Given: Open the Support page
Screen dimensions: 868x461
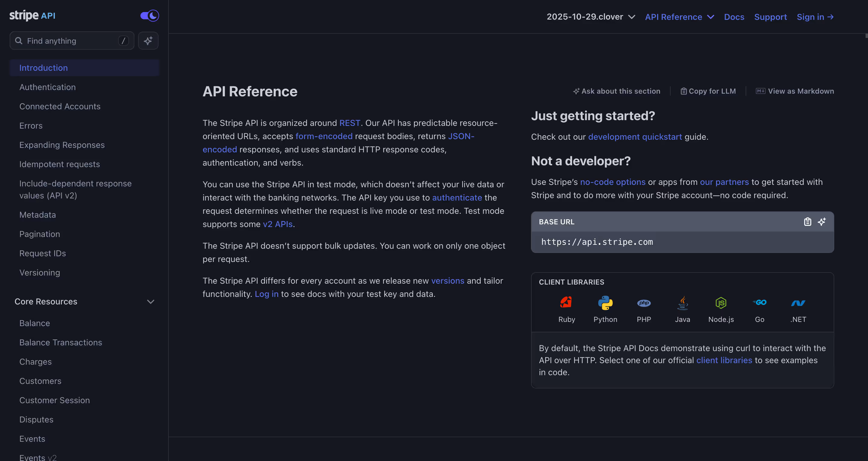Looking at the screenshot, I should click(771, 17).
